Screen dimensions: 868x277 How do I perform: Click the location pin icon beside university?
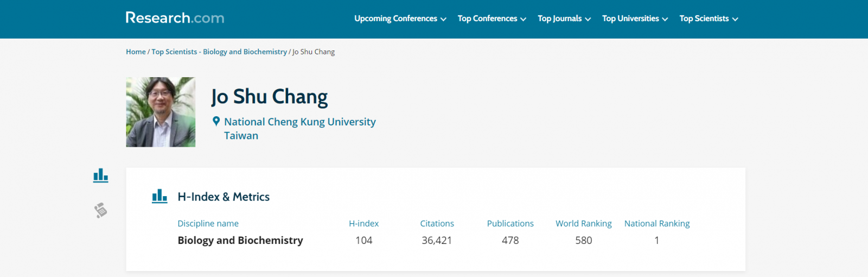(216, 122)
